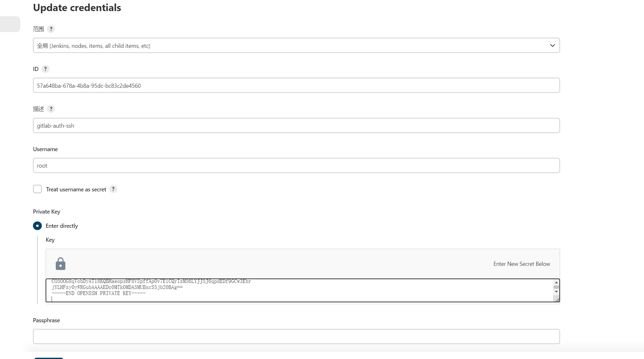
Task: Click scroll-down arrow in key textarea
Action: pyautogui.click(x=556, y=292)
